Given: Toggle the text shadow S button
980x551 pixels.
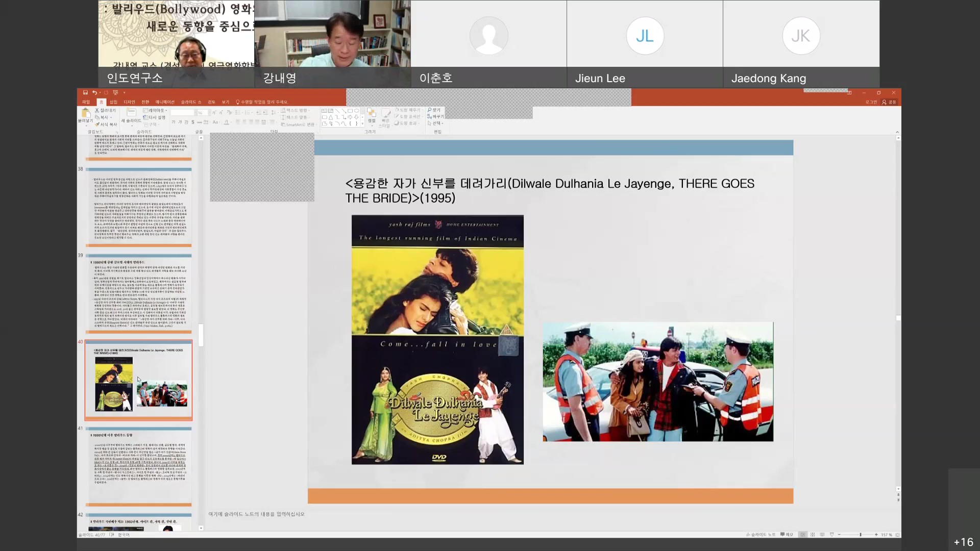Looking at the screenshot, I should tap(192, 122).
